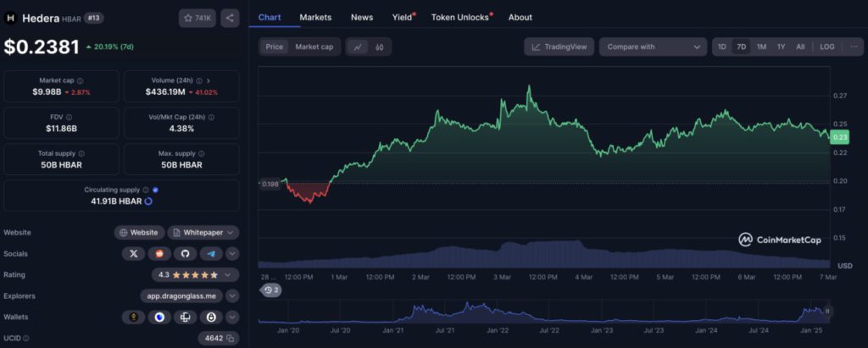
Task: Open app.dragonglass.me explorer link
Action: [x=181, y=296]
